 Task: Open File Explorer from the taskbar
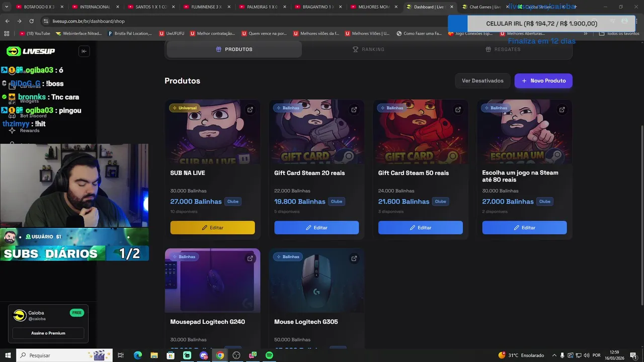click(x=154, y=355)
